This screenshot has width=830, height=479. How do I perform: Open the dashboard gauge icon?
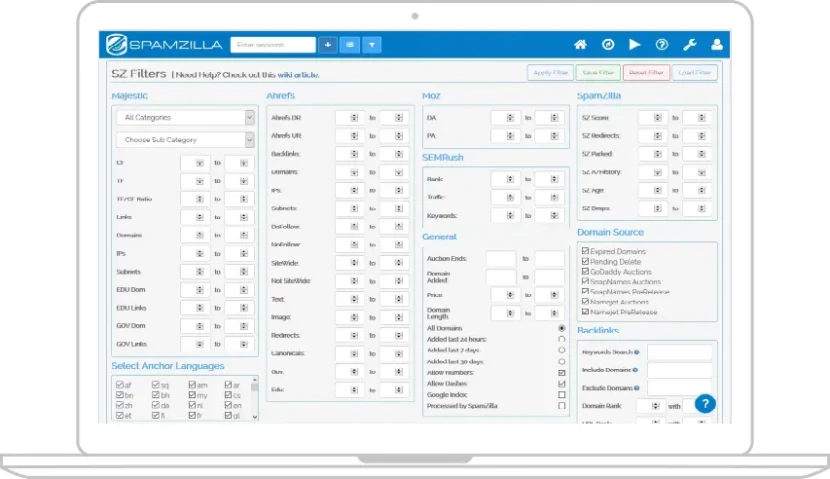[608, 45]
